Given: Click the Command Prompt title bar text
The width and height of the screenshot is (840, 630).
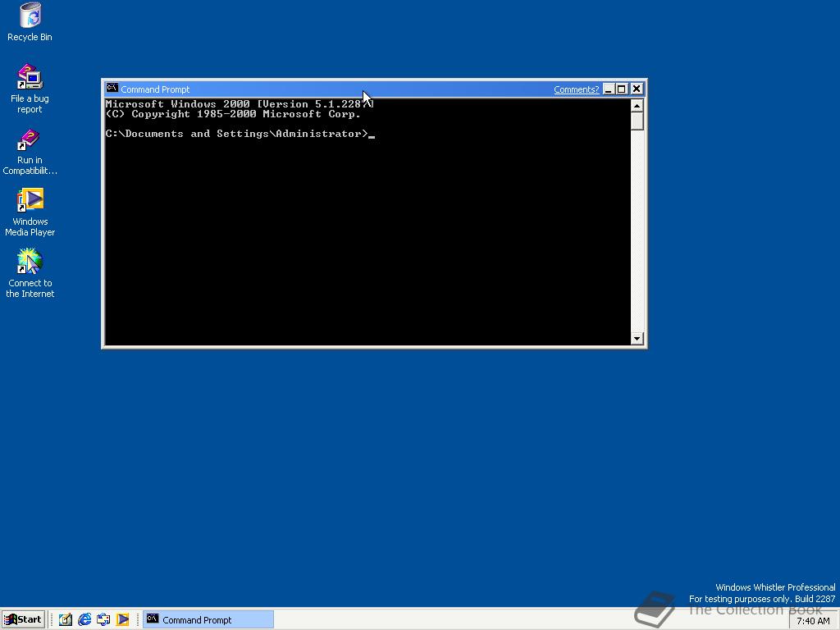Looking at the screenshot, I should click(155, 89).
